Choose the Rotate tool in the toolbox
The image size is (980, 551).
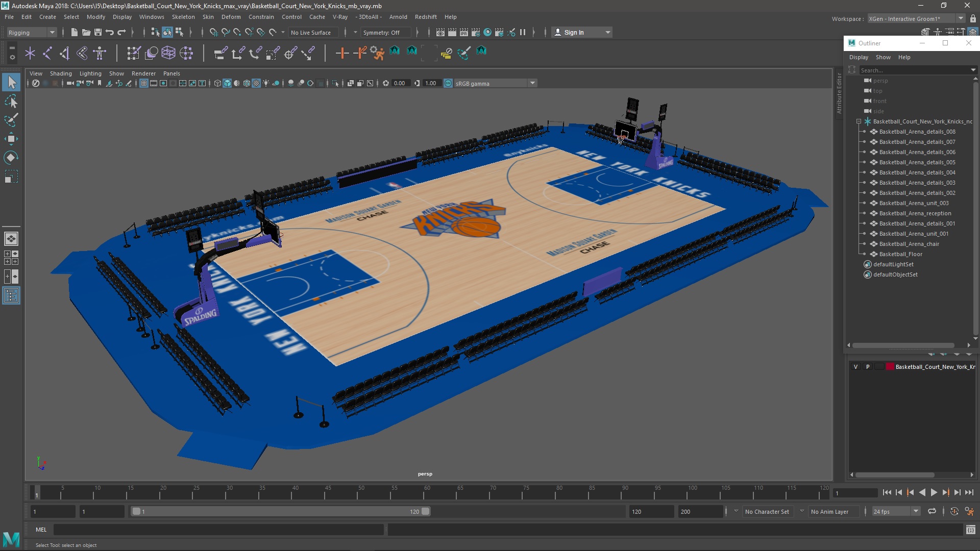click(x=11, y=158)
